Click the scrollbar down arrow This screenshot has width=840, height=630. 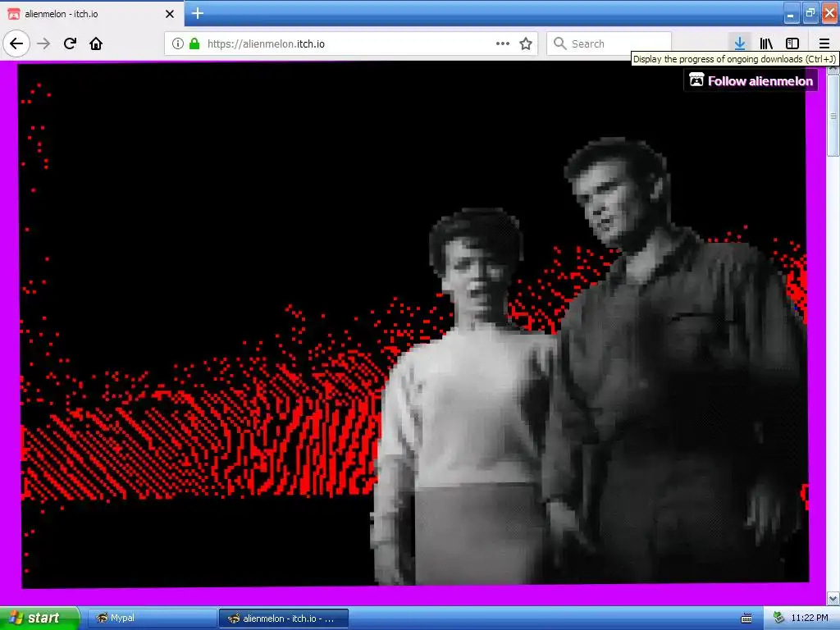833,598
